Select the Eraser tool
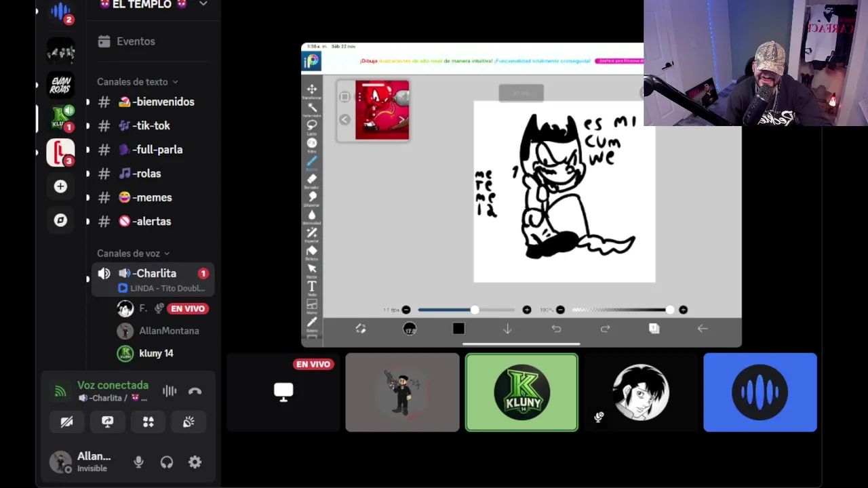The height and width of the screenshot is (488, 868). pyautogui.click(x=312, y=179)
